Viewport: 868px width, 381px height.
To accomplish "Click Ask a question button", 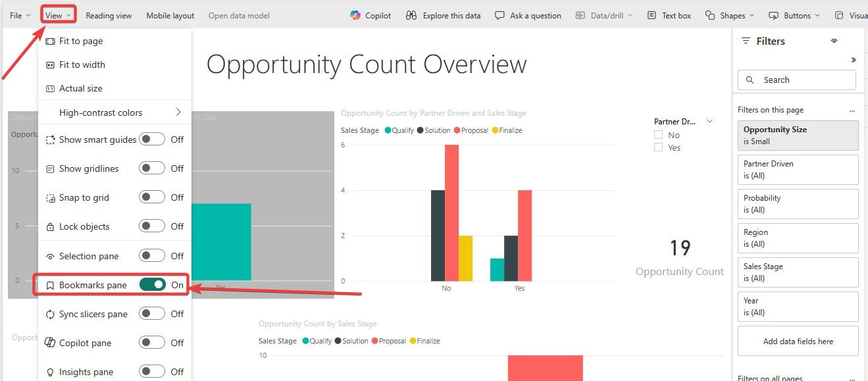I will click(x=528, y=15).
